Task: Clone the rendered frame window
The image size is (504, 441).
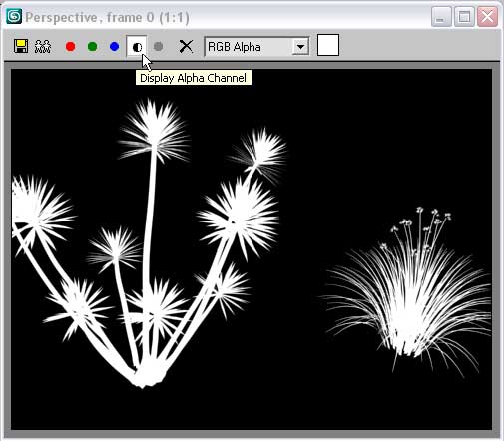Action: pos(43,46)
